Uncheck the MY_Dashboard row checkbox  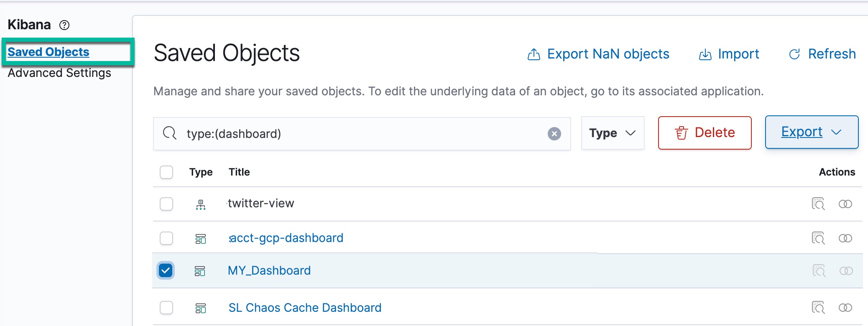tap(166, 270)
